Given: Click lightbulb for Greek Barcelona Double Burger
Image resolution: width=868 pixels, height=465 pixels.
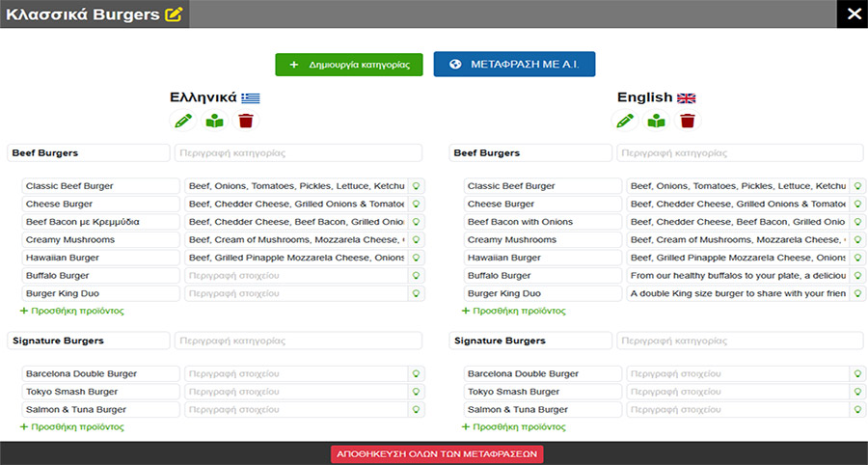Looking at the screenshot, I should (417, 373).
